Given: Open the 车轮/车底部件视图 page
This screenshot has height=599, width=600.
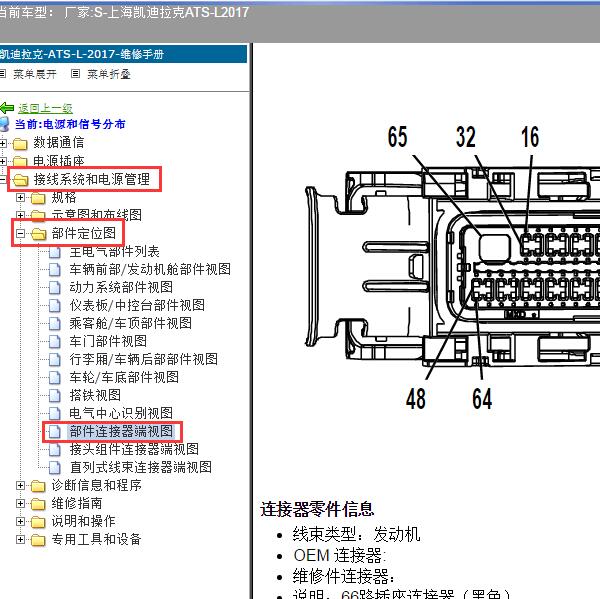Looking at the screenshot, I should point(124,377).
